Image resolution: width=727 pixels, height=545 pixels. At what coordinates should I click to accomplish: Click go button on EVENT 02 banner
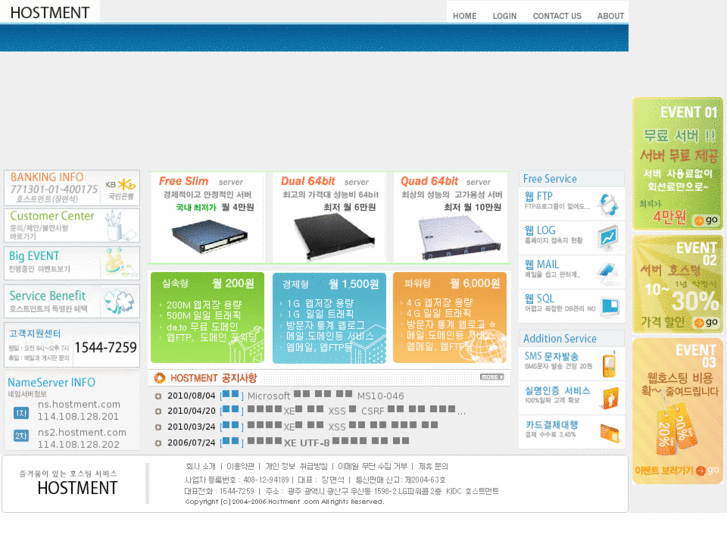[707, 322]
